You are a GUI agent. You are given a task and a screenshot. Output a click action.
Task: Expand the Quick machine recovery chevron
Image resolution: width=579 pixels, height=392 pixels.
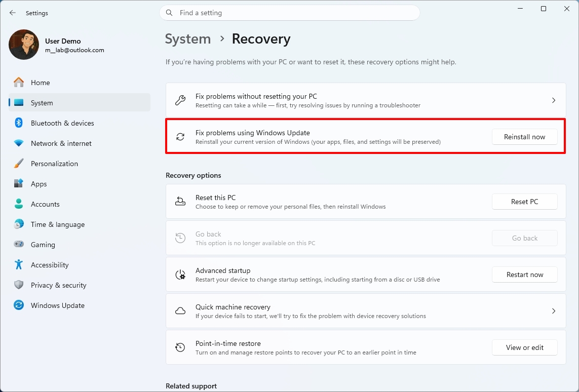point(554,311)
